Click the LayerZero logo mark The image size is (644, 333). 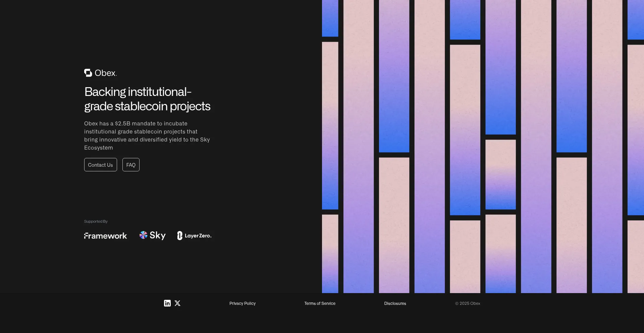coord(180,236)
